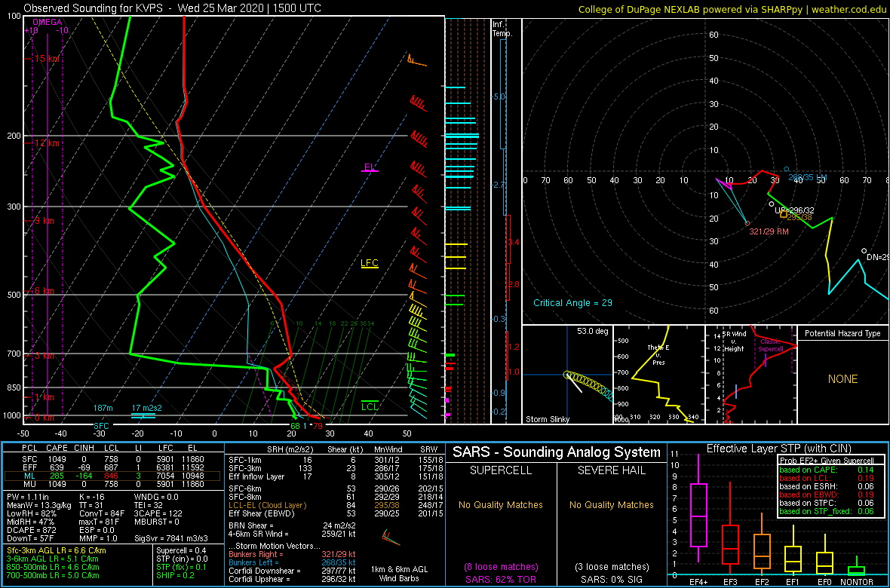The image size is (890, 588).
Task: Click the 15 km height label
Action: [47, 59]
